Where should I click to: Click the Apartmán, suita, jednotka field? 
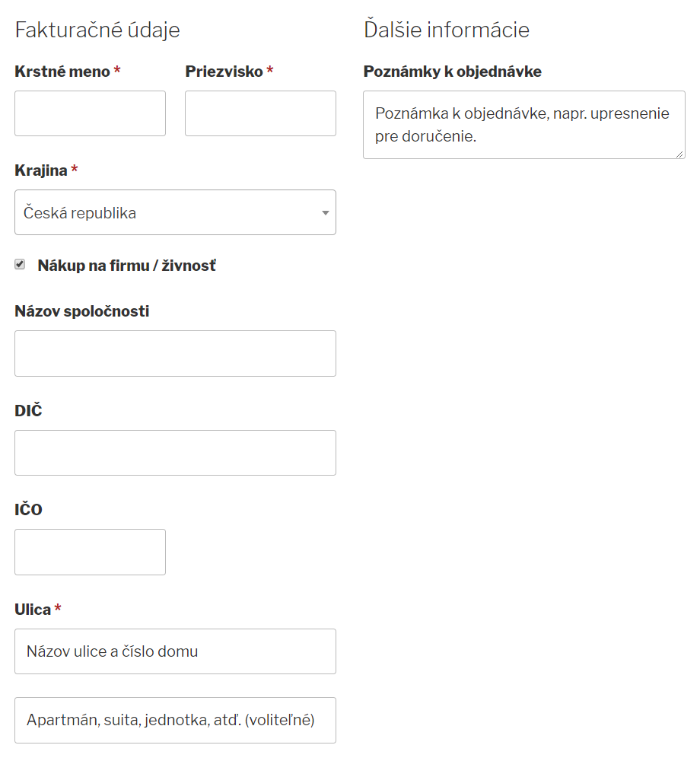point(175,720)
